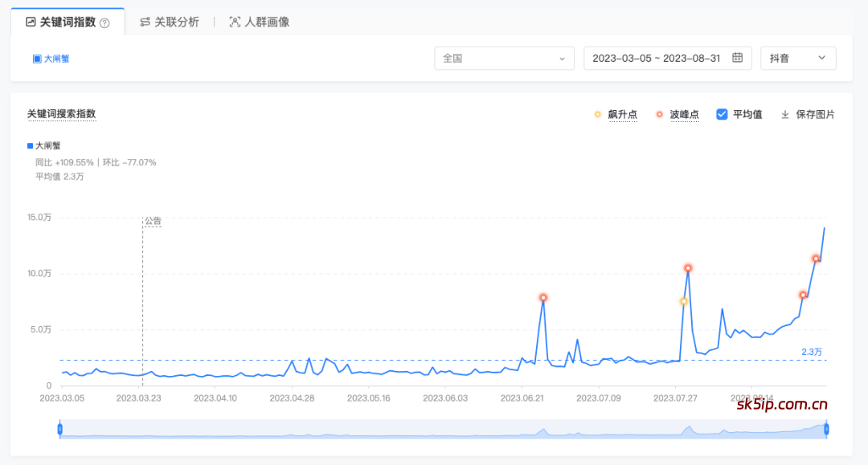Switch to the 人群画像 tab
The width and height of the screenshot is (868, 465).
[x=260, y=22]
